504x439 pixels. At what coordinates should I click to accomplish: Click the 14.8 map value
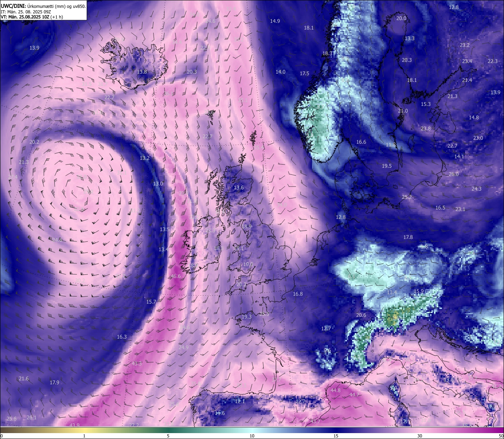(x=474, y=118)
